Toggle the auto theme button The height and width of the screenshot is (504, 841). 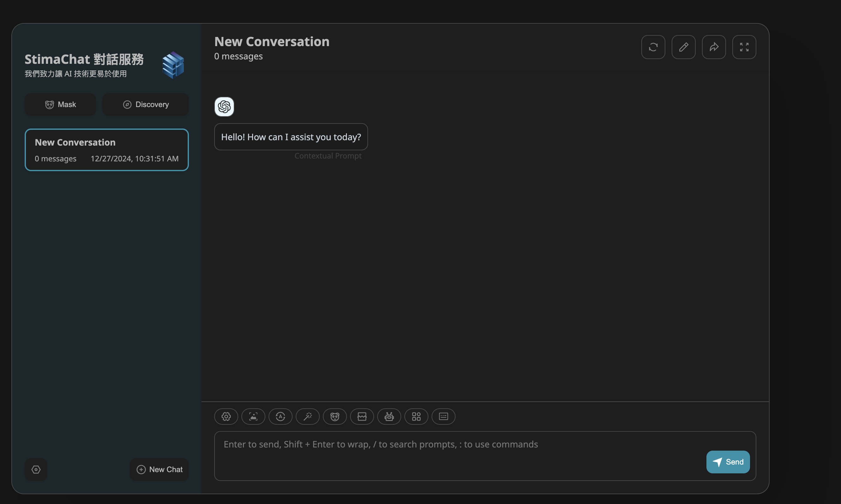(x=281, y=417)
